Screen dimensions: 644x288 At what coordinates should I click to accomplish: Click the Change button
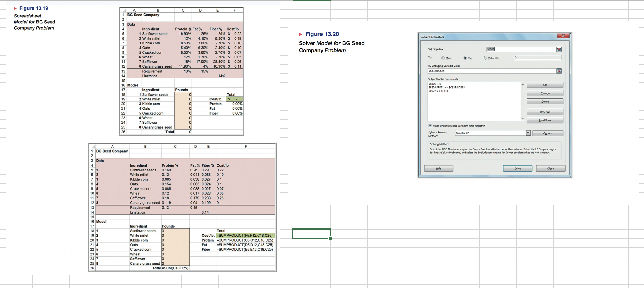(545, 93)
